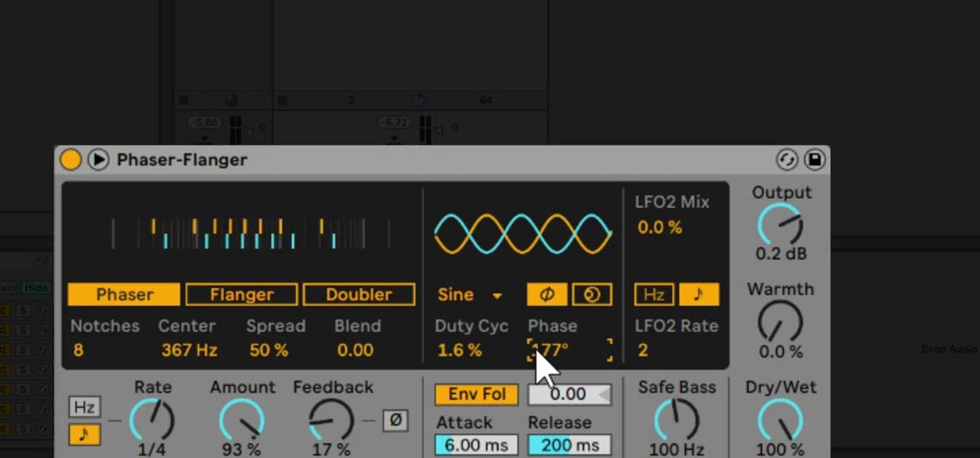Click the Feedback knob
Image resolution: width=980 pixels, height=458 pixels.
click(332, 420)
